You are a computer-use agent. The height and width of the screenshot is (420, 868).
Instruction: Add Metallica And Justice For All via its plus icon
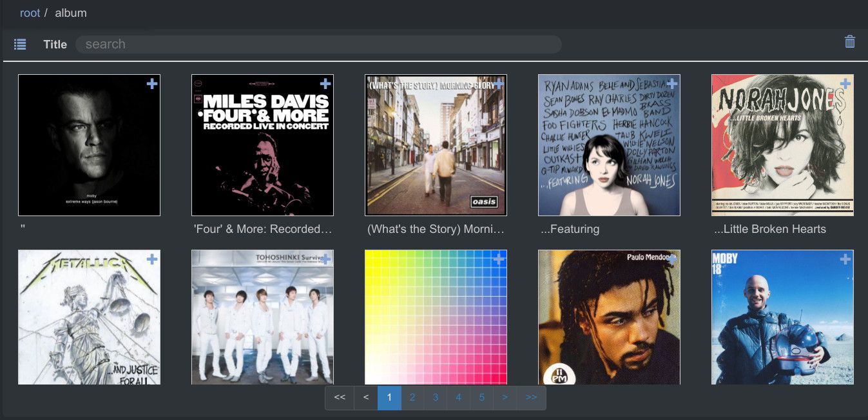152,259
